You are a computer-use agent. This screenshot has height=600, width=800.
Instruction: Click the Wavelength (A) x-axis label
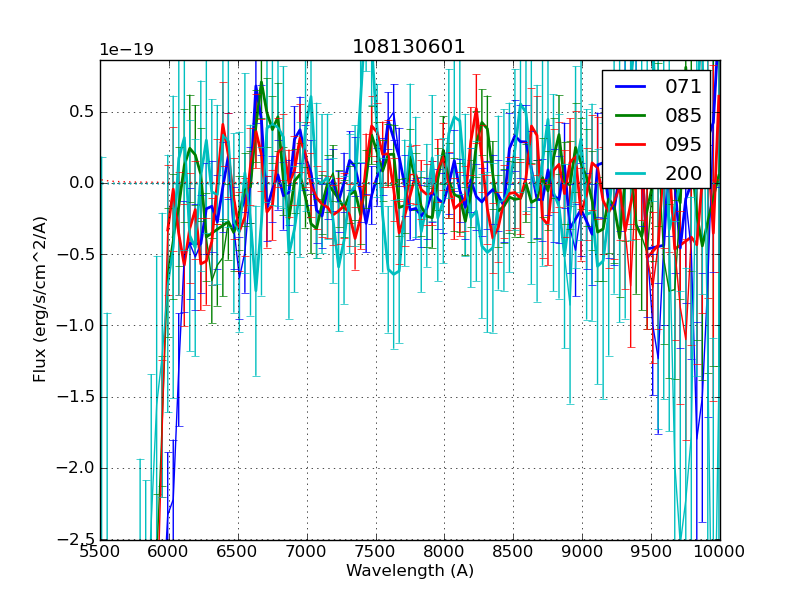pyautogui.click(x=410, y=571)
